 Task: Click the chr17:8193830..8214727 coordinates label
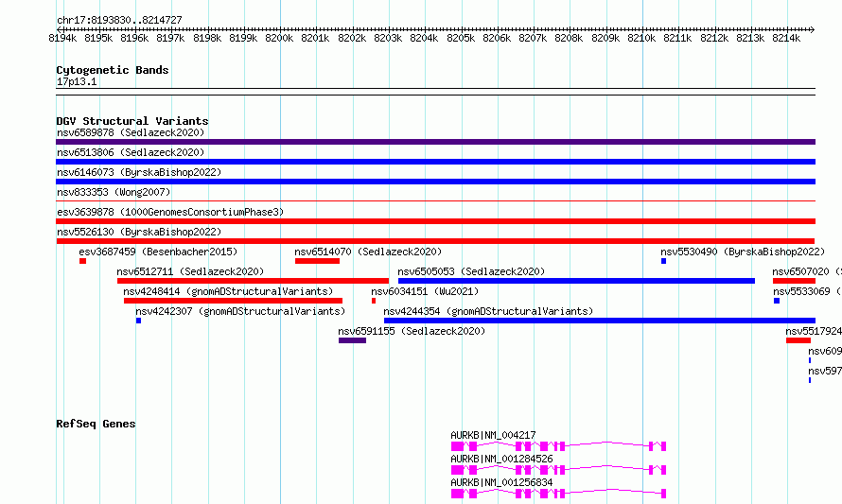coord(119,20)
